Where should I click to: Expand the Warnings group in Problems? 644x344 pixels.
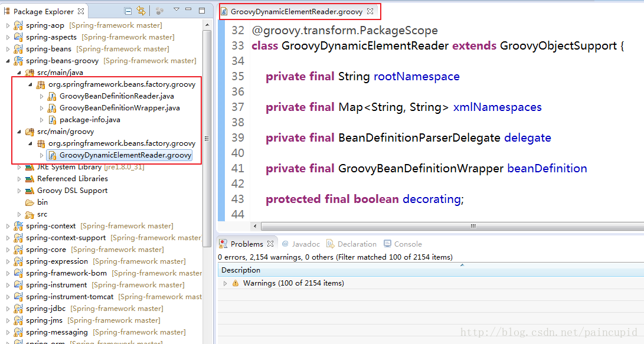225,283
